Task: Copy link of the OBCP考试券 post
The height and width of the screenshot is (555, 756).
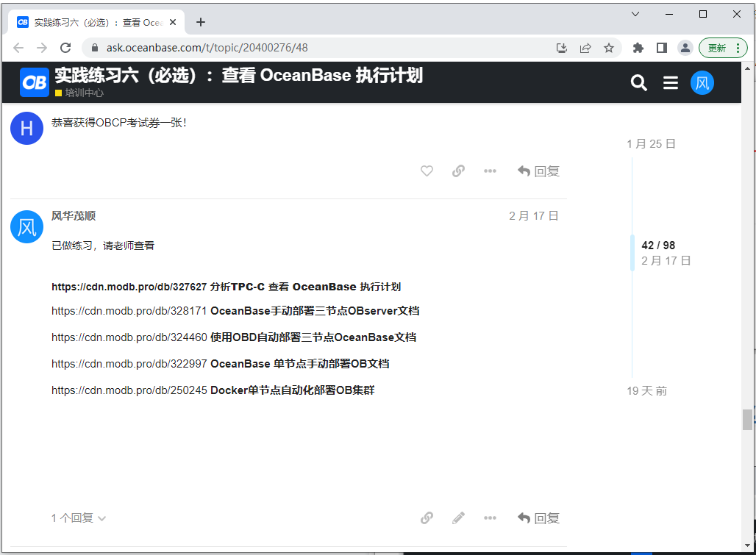Action: pyautogui.click(x=458, y=171)
